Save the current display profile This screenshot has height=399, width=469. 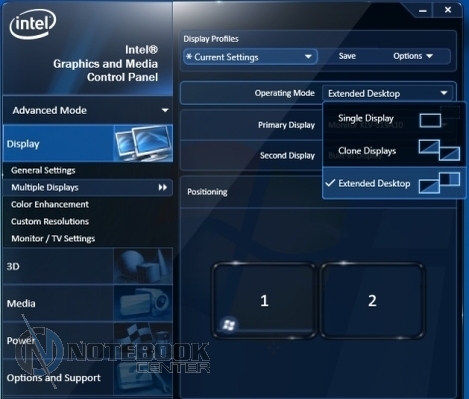347,56
